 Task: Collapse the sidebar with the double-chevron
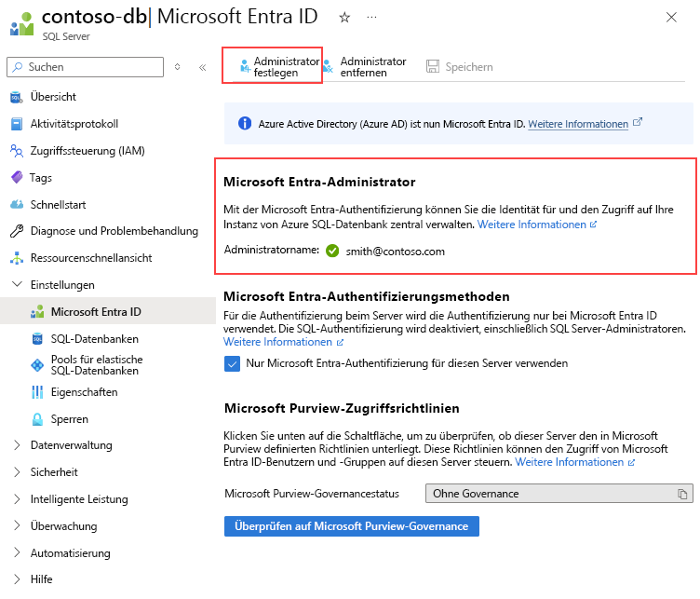pos(202,67)
